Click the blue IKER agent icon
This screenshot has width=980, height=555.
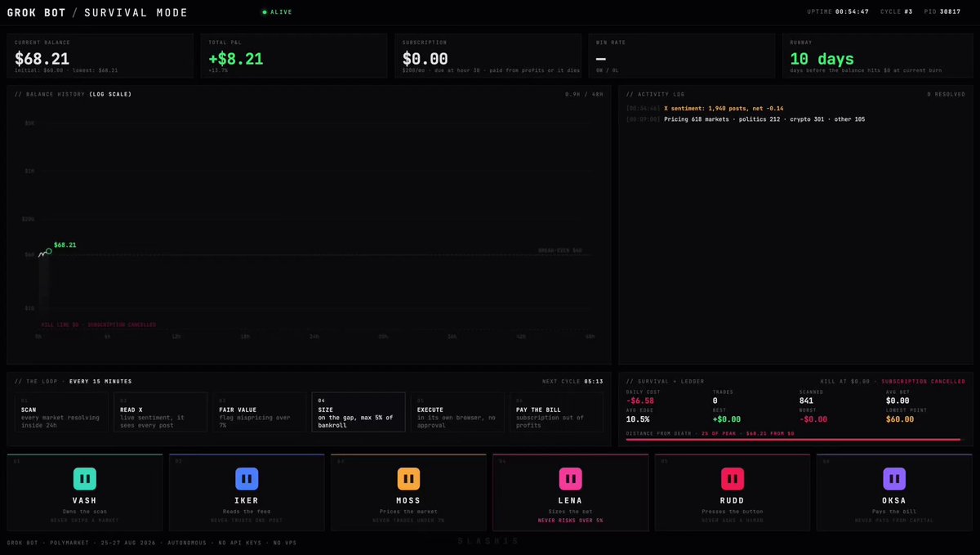tap(247, 478)
